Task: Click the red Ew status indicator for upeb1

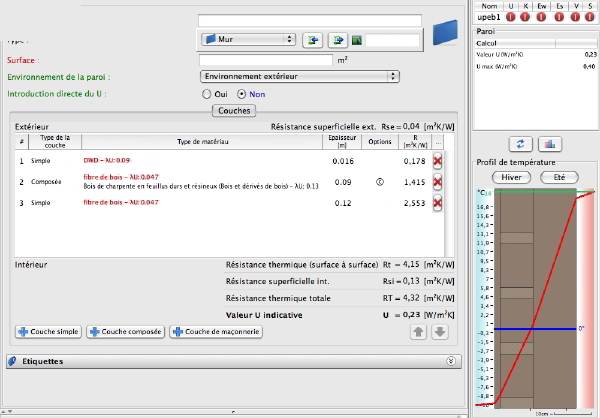Action: (541, 17)
